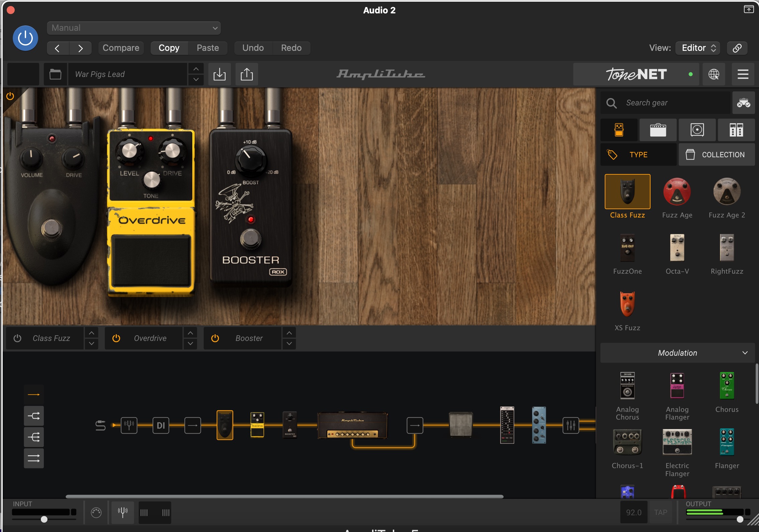Click the tuner block in signal chain
This screenshot has width=759, height=532.
129,426
